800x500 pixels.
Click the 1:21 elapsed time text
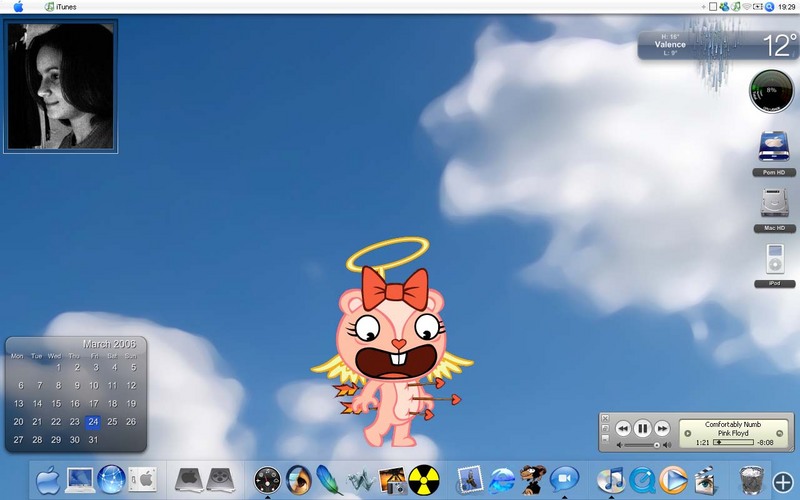[x=703, y=443]
